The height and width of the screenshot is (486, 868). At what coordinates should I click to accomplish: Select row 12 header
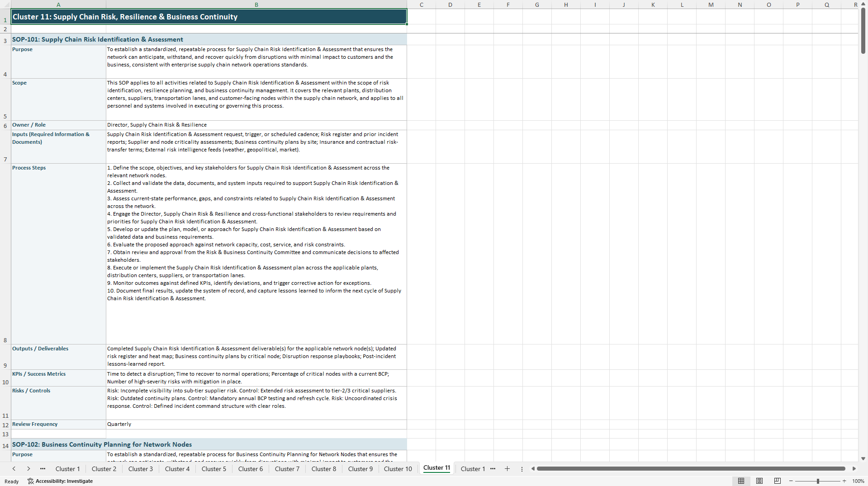(5, 425)
